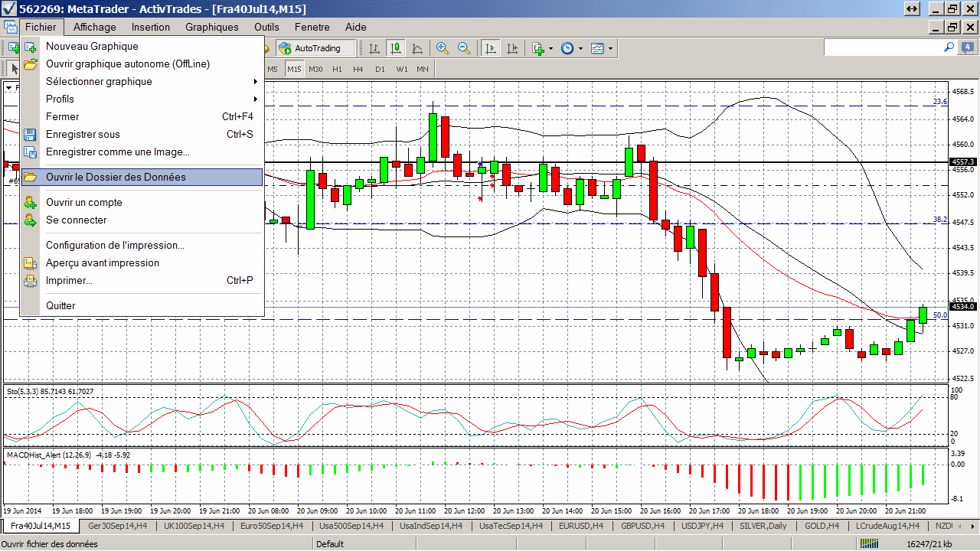Expand the templates dropdown arrow
Viewport: 980px width, 551px height.
[610, 48]
